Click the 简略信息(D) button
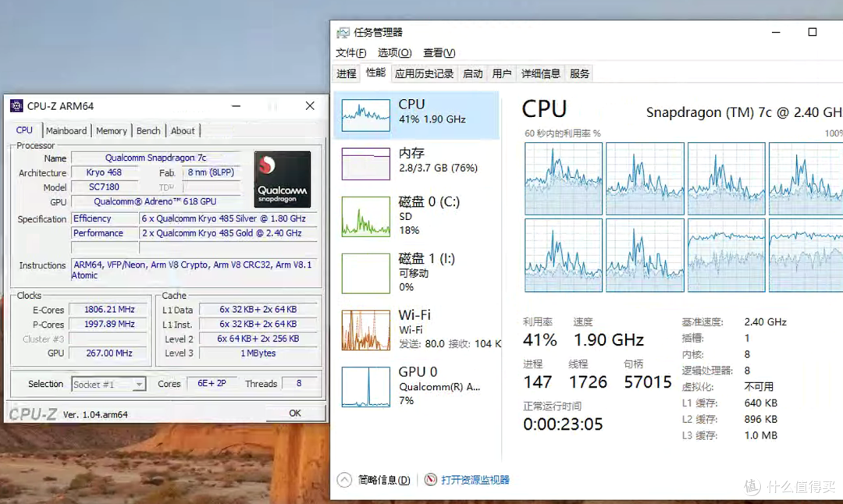 (x=384, y=480)
